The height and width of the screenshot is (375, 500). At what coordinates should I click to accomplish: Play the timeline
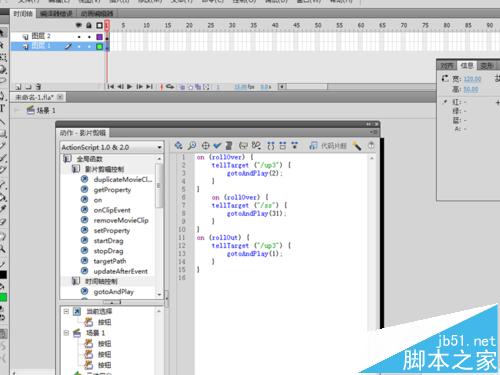click(130, 87)
